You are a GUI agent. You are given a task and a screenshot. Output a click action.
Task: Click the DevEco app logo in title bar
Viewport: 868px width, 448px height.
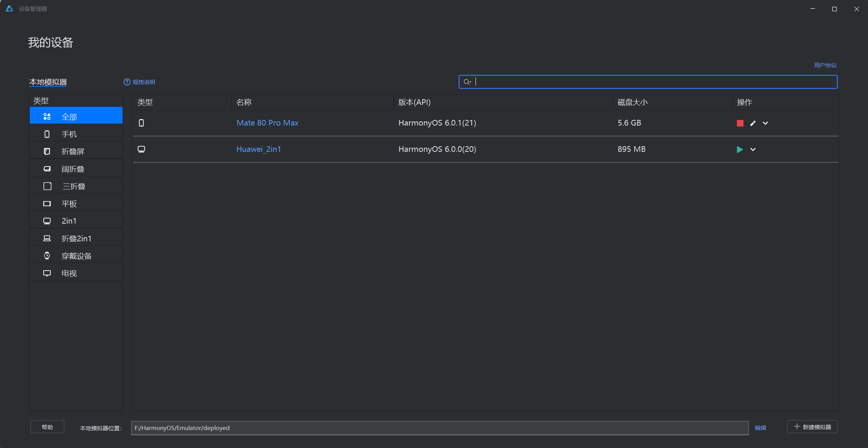pos(9,9)
